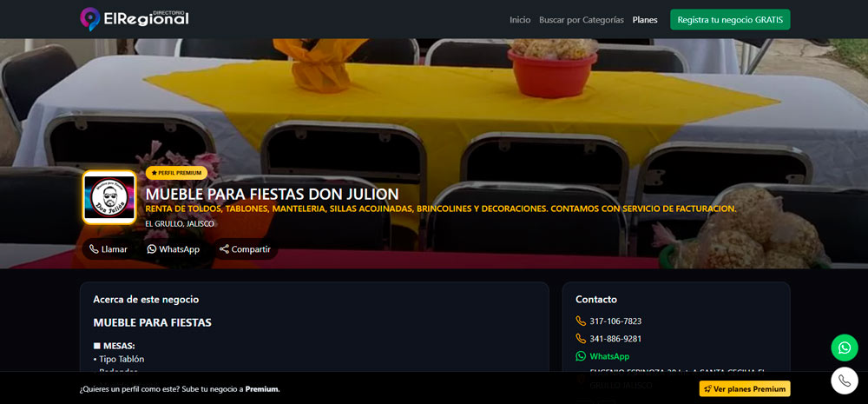Open the El Regional directory logo

click(135, 19)
